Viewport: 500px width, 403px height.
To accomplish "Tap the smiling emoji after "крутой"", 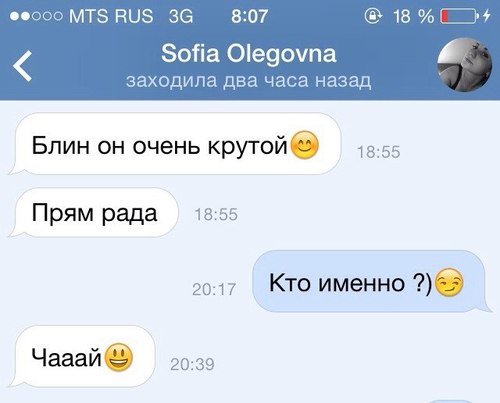I will pos(305,145).
